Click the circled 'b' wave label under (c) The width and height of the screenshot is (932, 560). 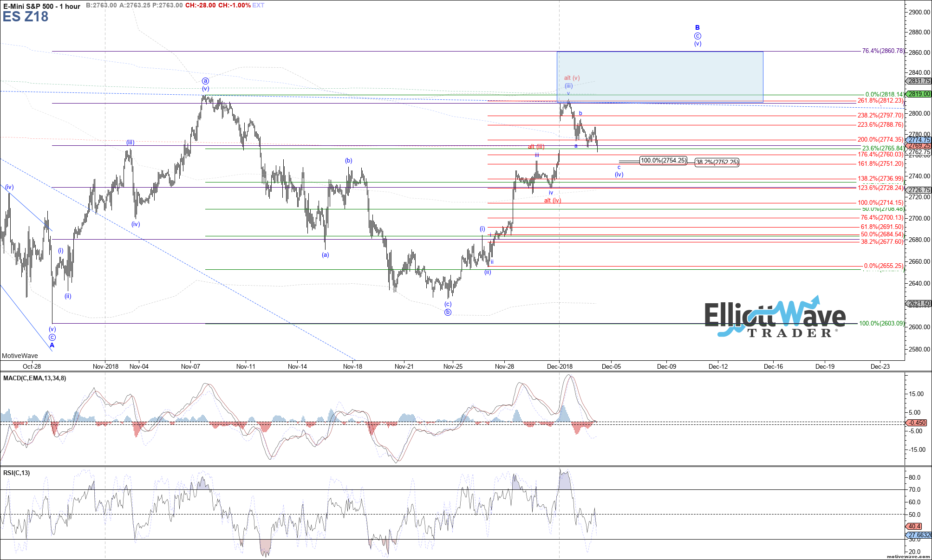(448, 312)
